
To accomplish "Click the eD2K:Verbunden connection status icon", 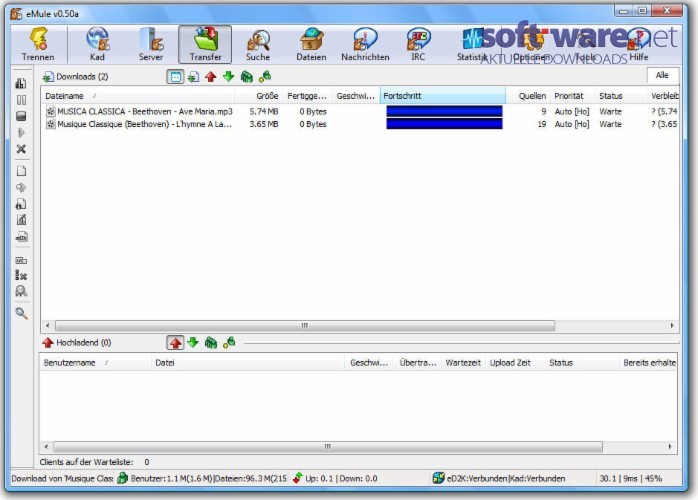I will coord(438,479).
